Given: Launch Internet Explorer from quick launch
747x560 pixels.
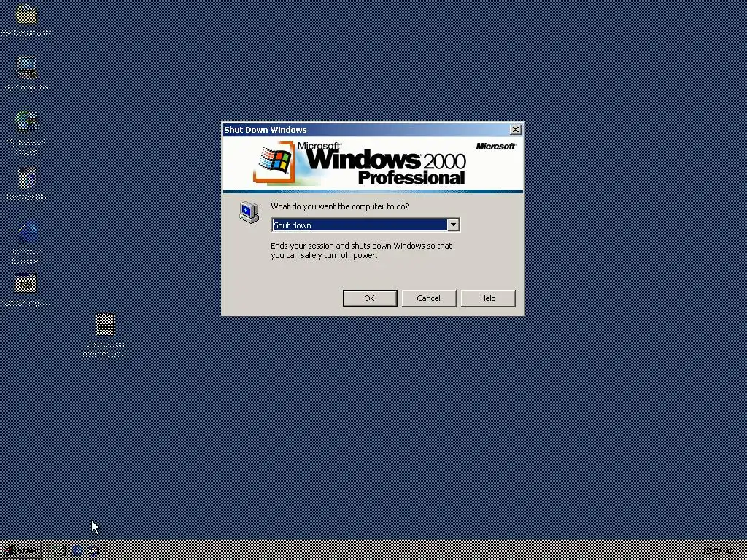Looking at the screenshot, I should pos(77,551).
